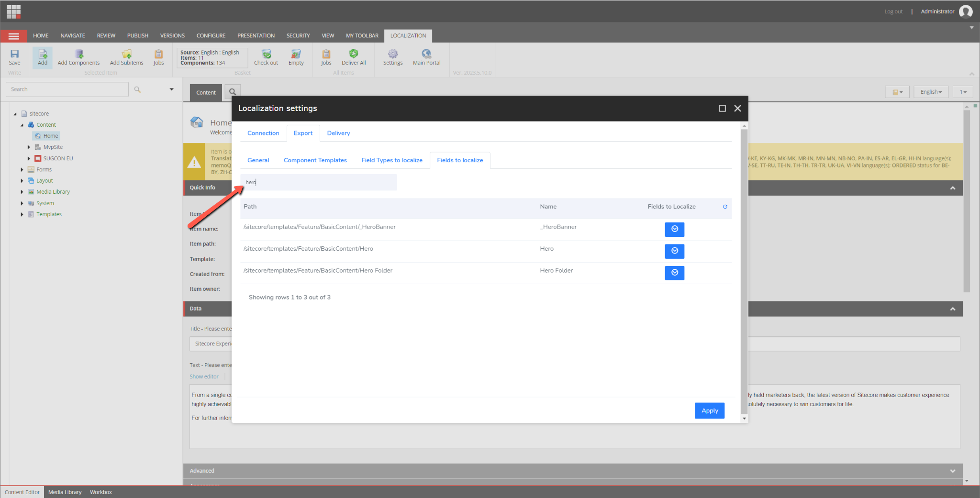Click the Add item icon
Screen dimensions: 980x498
(x=43, y=57)
